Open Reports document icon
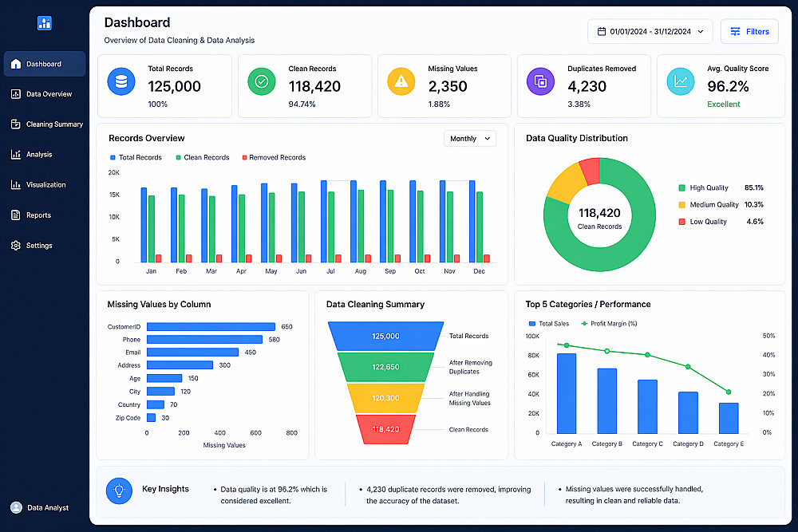The width and height of the screenshot is (798, 532). coord(16,215)
